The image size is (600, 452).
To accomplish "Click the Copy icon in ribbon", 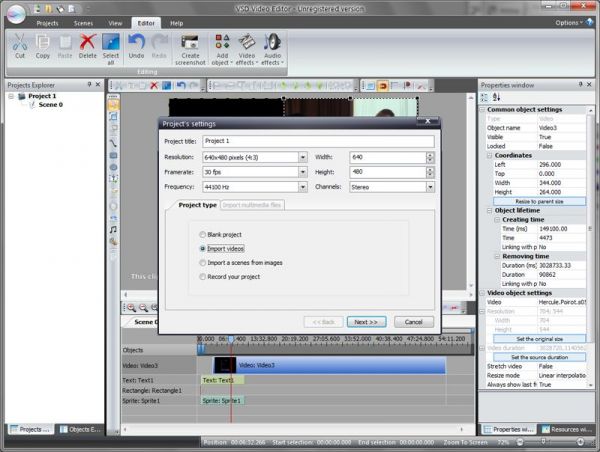I will tap(43, 42).
